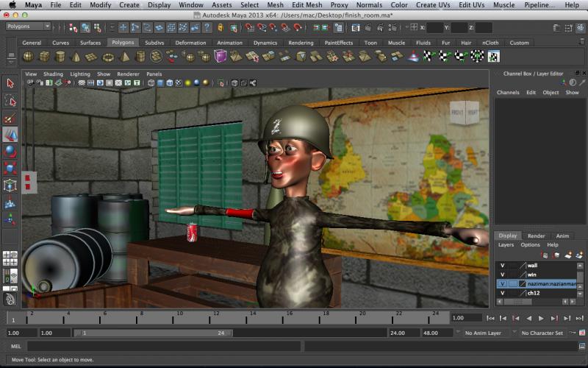Toggle visibility of the win layer

(503, 275)
